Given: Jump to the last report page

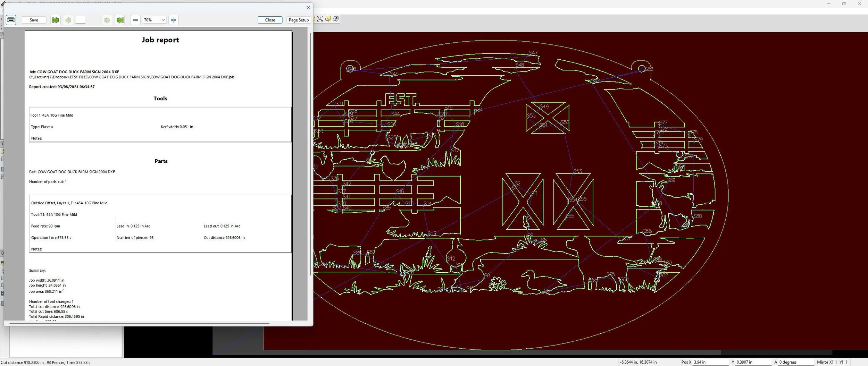Looking at the screenshot, I should point(120,20).
